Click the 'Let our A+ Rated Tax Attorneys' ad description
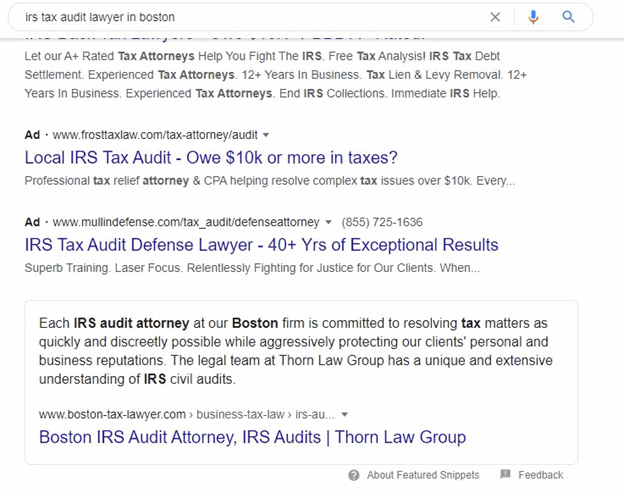 [275, 75]
